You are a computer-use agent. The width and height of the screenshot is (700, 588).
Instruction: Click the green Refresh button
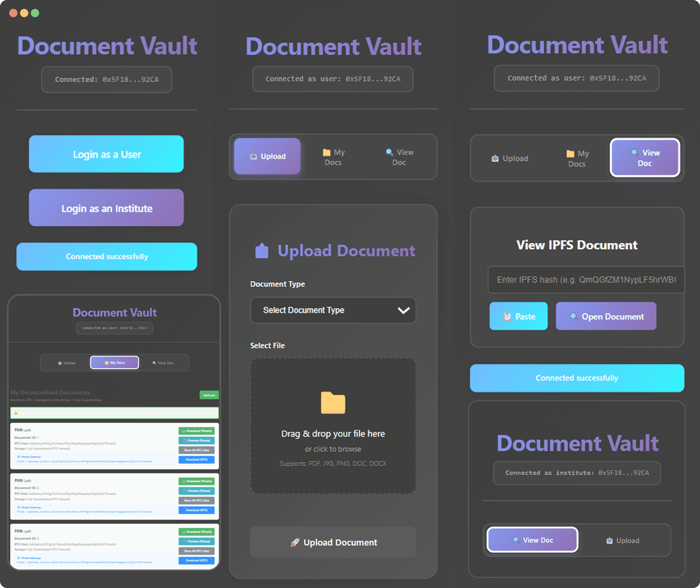(209, 395)
